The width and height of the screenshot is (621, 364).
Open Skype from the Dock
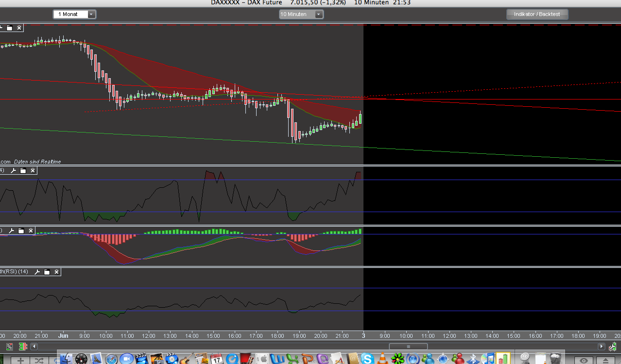(367, 359)
